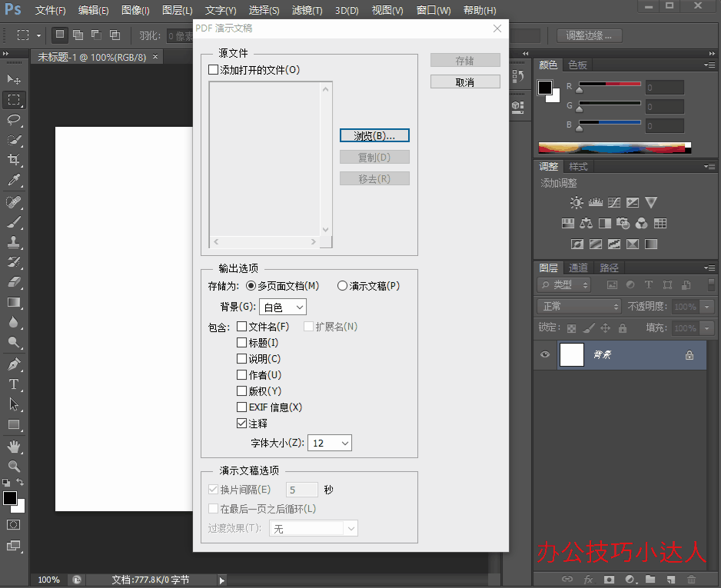
Task: Open the 图像(I) Image menu
Action: 135,10
